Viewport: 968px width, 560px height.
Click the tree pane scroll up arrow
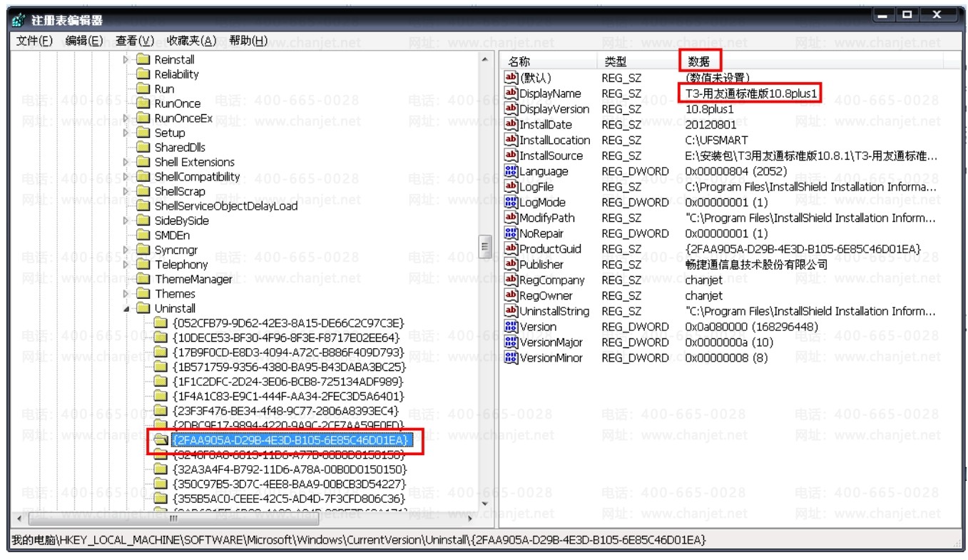pos(485,60)
